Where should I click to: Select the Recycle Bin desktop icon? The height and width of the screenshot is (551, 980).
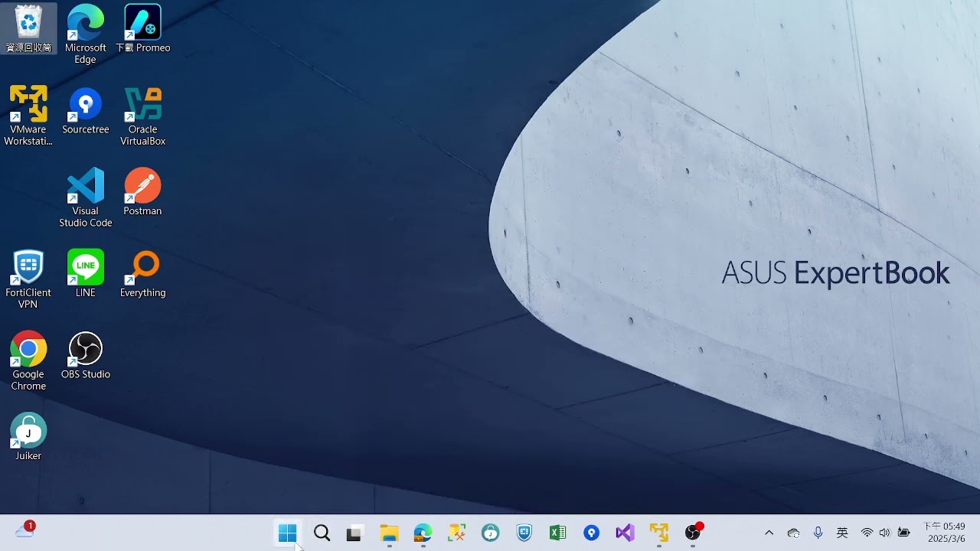pyautogui.click(x=28, y=29)
